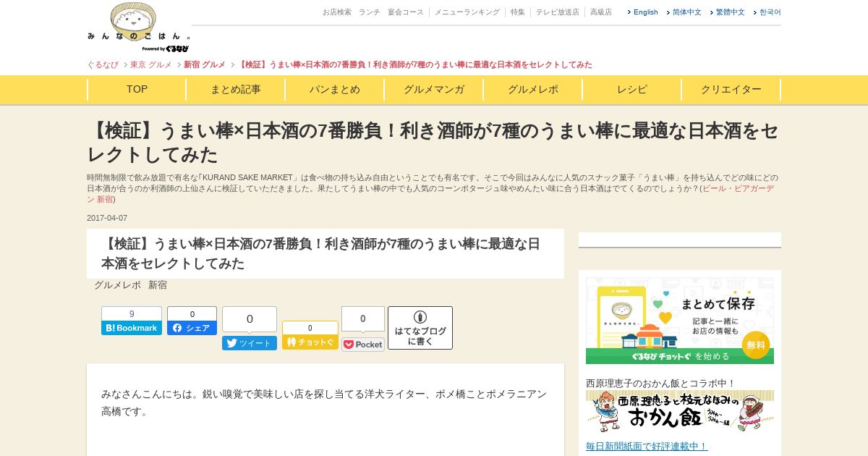Click the 新宿 グルメ breadcrumb link
This screenshot has height=456, width=868.
(205, 64)
